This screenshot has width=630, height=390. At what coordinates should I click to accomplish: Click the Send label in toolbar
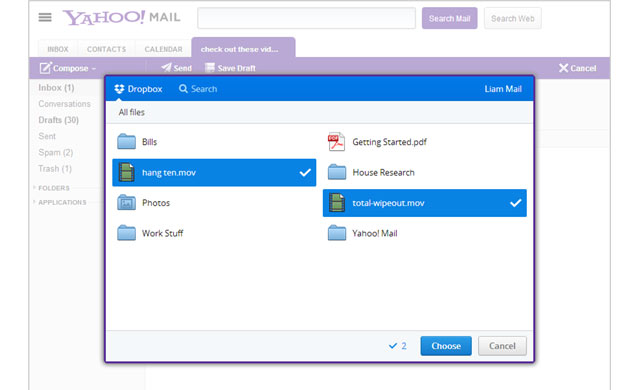tap(183, 68)
